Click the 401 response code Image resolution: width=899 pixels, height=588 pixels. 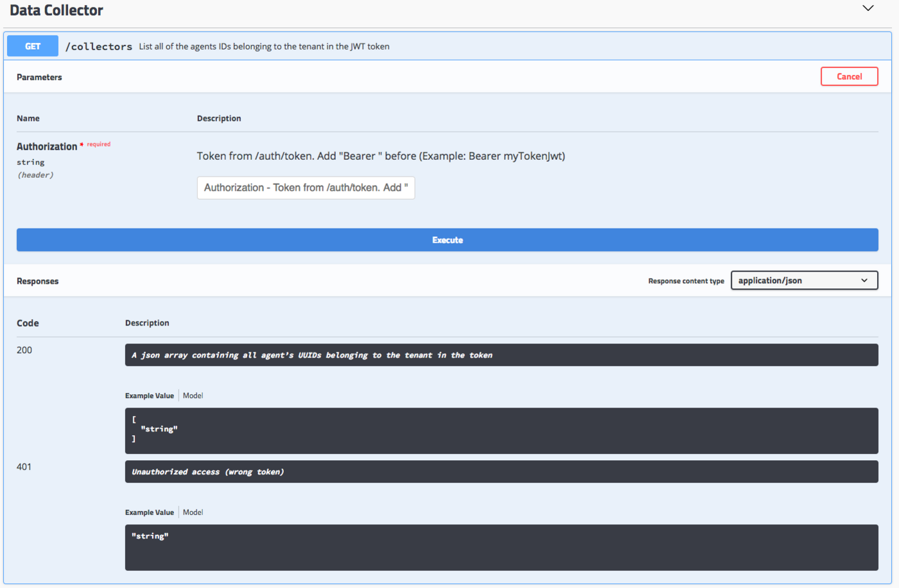click(24, 467)
